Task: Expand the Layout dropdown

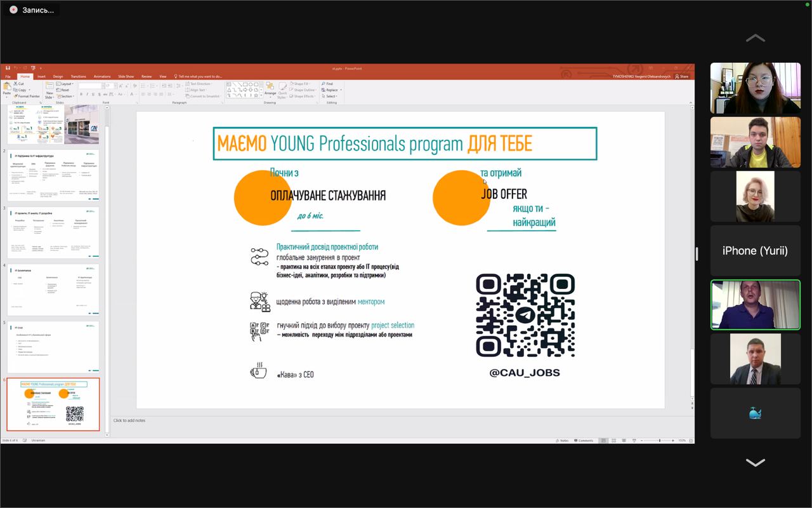Action: click(x=66, y=84)
